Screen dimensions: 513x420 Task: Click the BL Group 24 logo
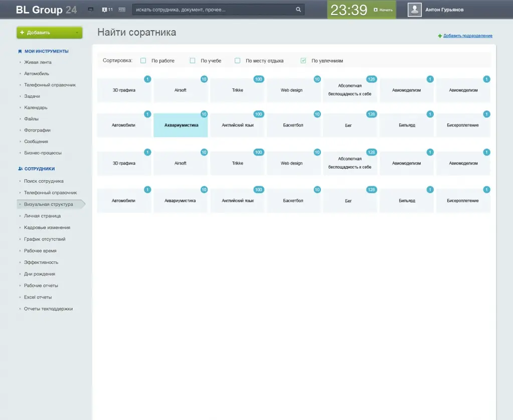click(46, 10)
